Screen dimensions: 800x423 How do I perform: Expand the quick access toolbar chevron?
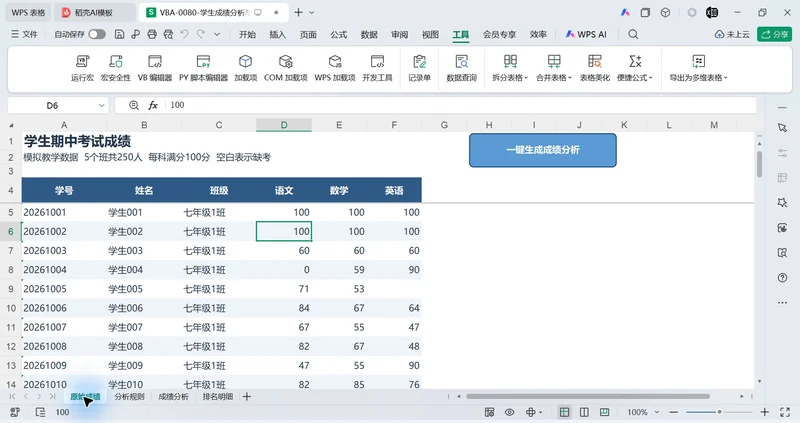pos(217,34)
